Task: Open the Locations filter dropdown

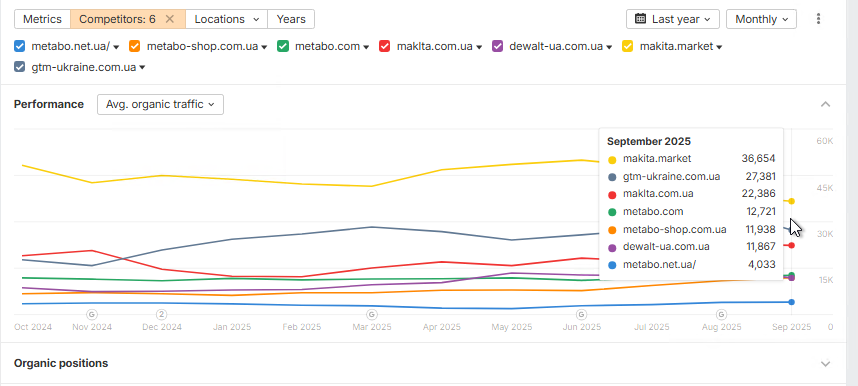Action: tap(227, 19)
